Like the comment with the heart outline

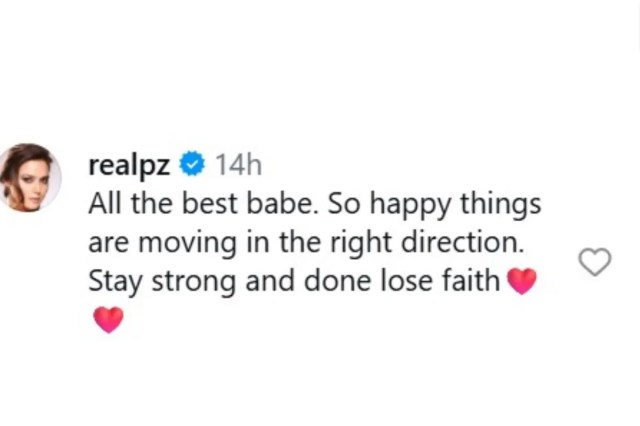click(595, 262)
